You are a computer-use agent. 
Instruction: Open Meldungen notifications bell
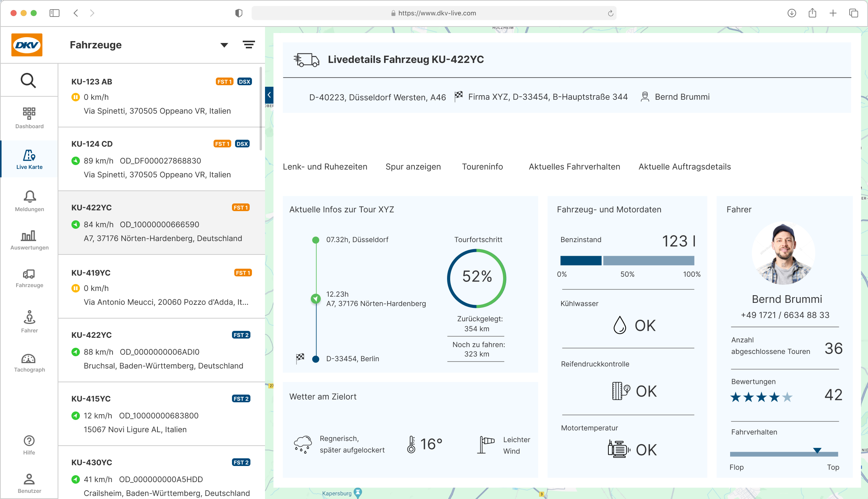[x=30, y=201]
